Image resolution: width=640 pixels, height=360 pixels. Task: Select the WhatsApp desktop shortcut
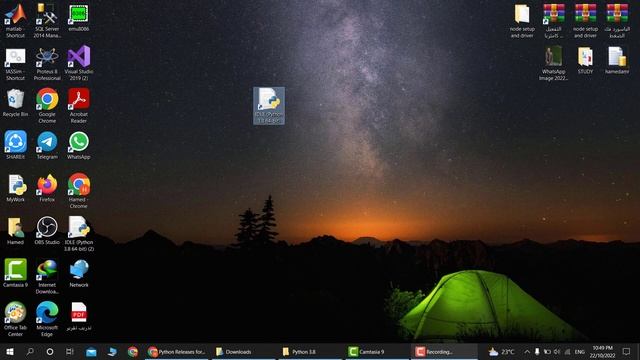tap(79, 145)
